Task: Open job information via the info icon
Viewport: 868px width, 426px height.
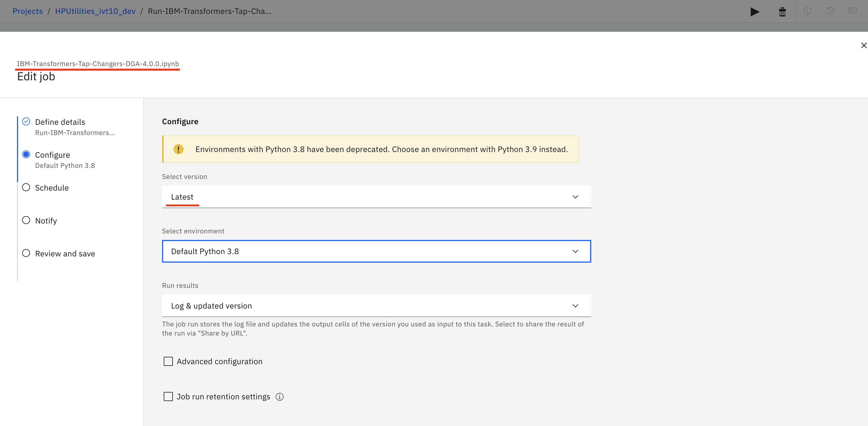Action: click(807, 11)
